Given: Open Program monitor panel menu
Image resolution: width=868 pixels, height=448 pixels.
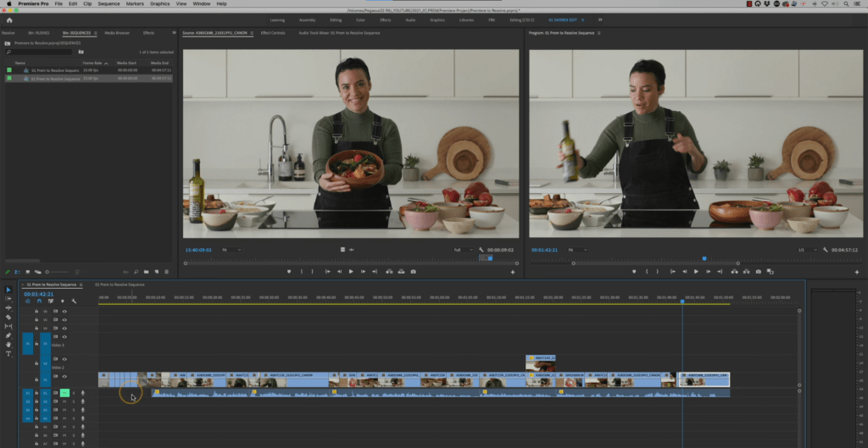Looking at the screenshot, I should point(598,33).
